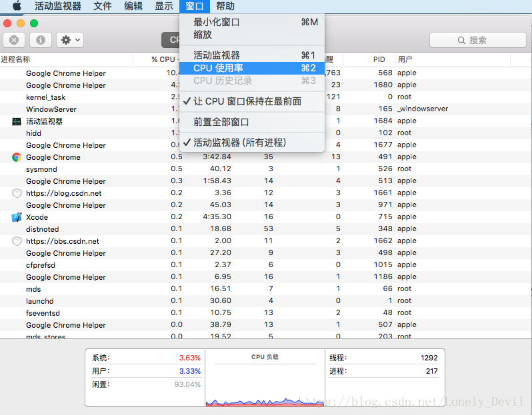Click shield icon beside https://blog.csdn.net

[17, 193]
